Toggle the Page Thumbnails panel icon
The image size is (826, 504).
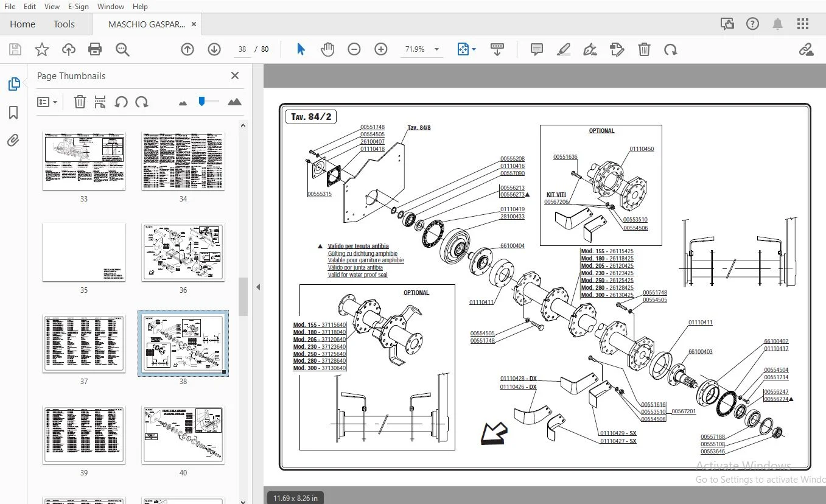(14, 84)
